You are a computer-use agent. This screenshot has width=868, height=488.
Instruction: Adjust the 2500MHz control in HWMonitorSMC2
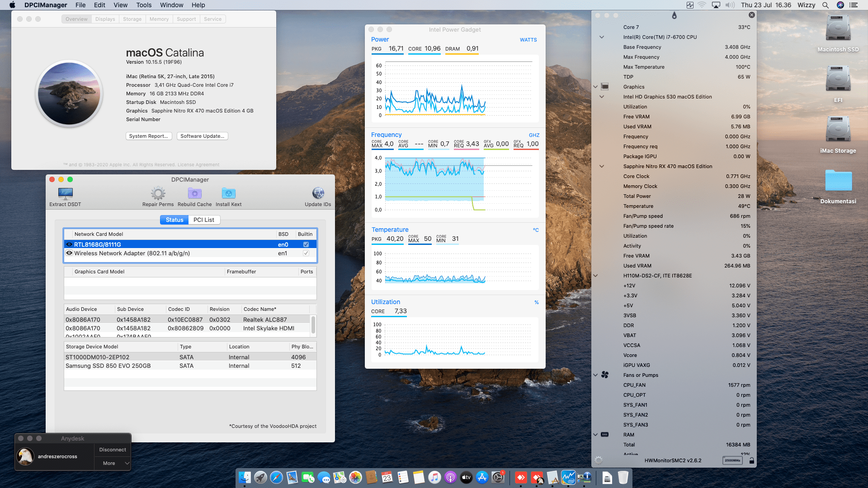pos(732,460)
